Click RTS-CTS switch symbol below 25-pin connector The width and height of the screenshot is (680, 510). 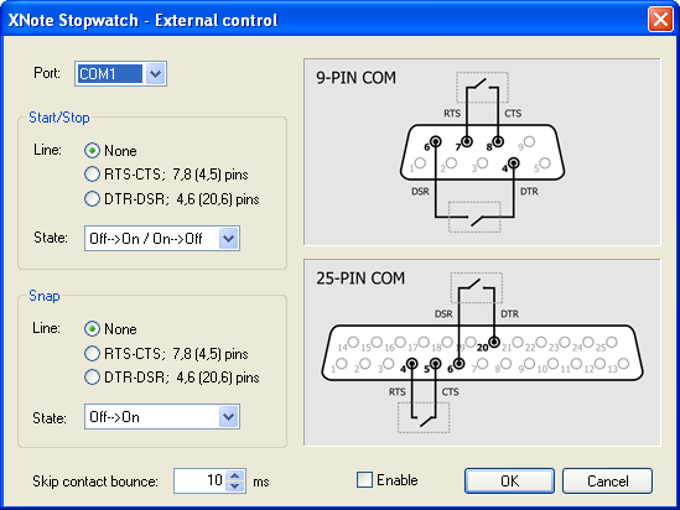424,417
